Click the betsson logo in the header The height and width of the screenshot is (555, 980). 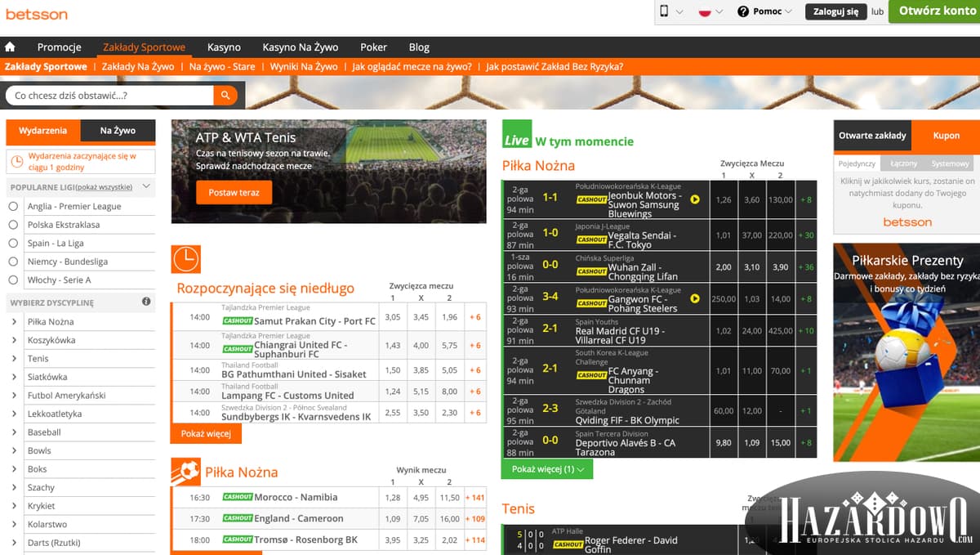click(x=37, y=14)
